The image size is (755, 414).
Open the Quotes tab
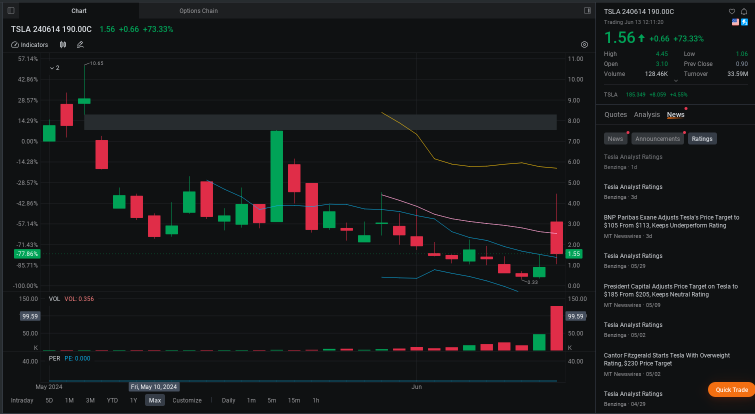point(615,115)
